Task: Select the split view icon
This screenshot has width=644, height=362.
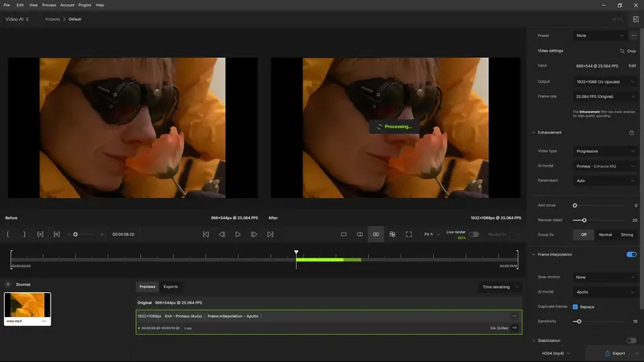Action: coord(360,234)
